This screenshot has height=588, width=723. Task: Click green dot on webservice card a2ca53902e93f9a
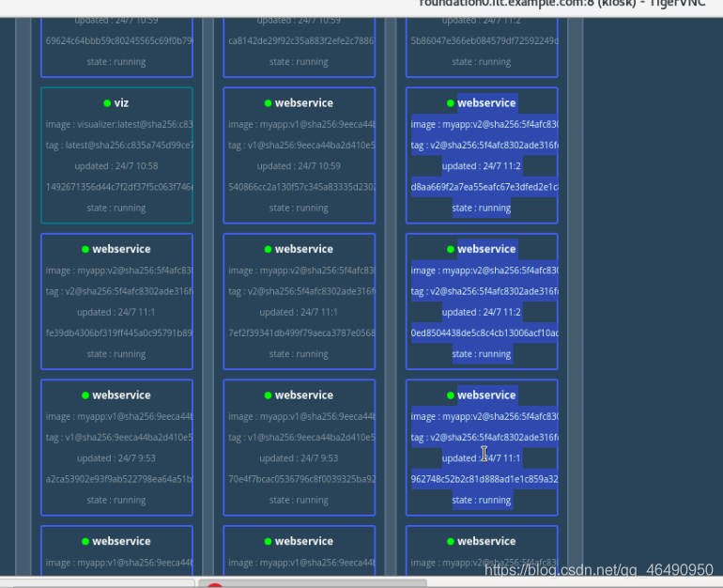pyautogui.click(x=85, y=395)
